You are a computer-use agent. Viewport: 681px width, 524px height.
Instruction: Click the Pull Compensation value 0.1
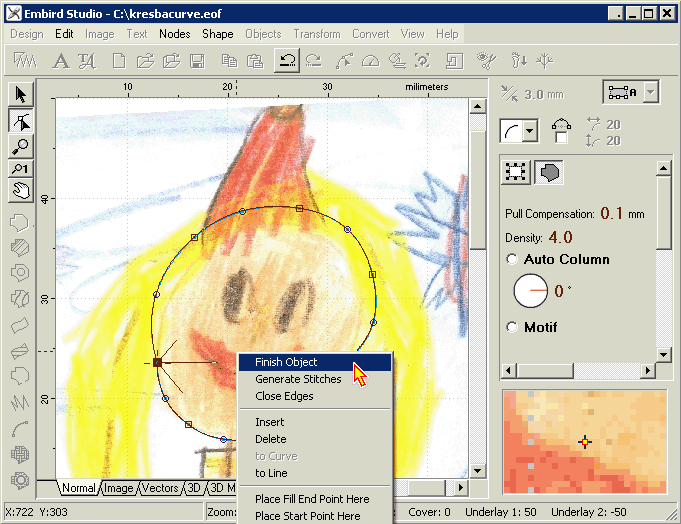[x=612, y=213]
